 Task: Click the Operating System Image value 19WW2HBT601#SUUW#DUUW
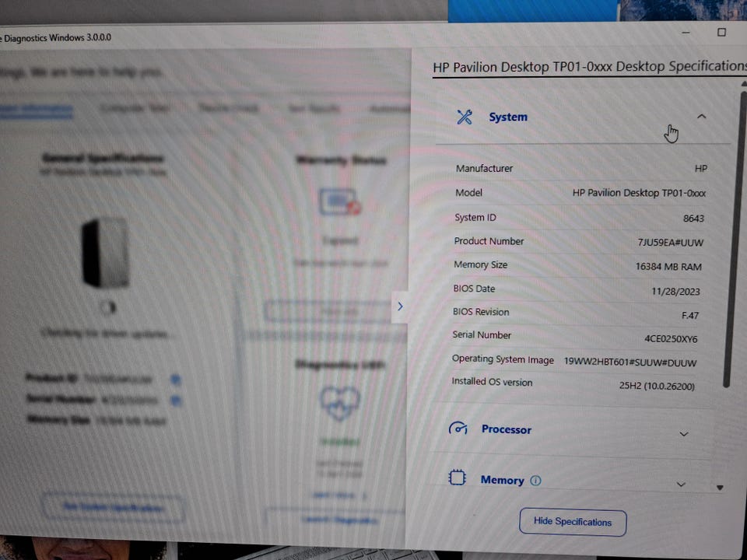tap(630, 362)
